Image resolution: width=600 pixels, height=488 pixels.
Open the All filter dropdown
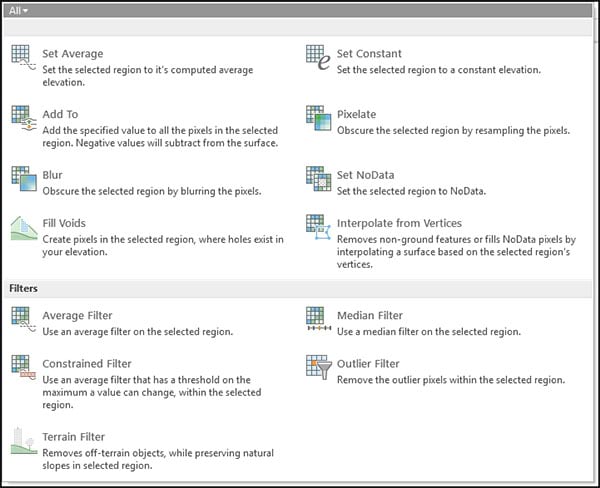tap(18, 10)
